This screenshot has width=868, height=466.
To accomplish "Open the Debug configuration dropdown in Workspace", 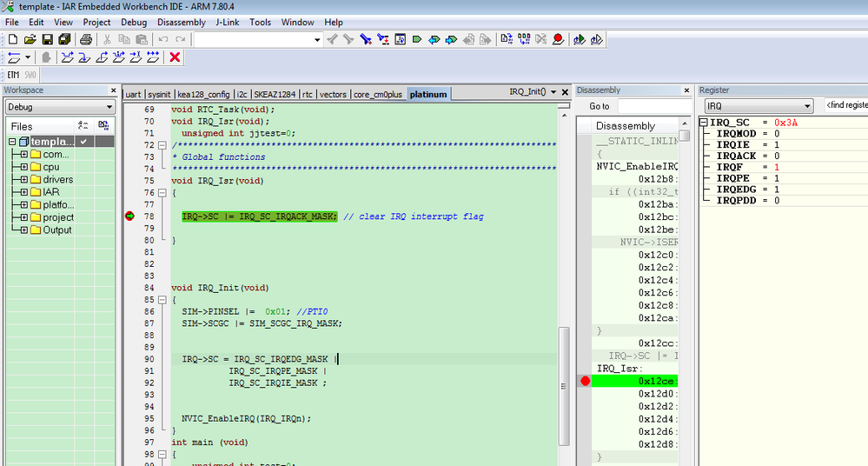I will pyautogui.click(x=60, y=107).
